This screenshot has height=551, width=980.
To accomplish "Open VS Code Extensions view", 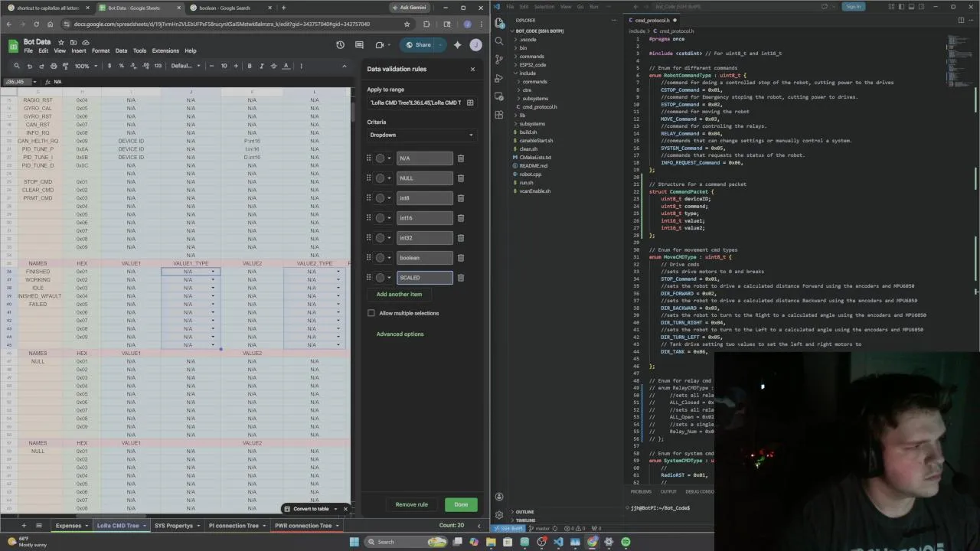I will tap(499, 115).
